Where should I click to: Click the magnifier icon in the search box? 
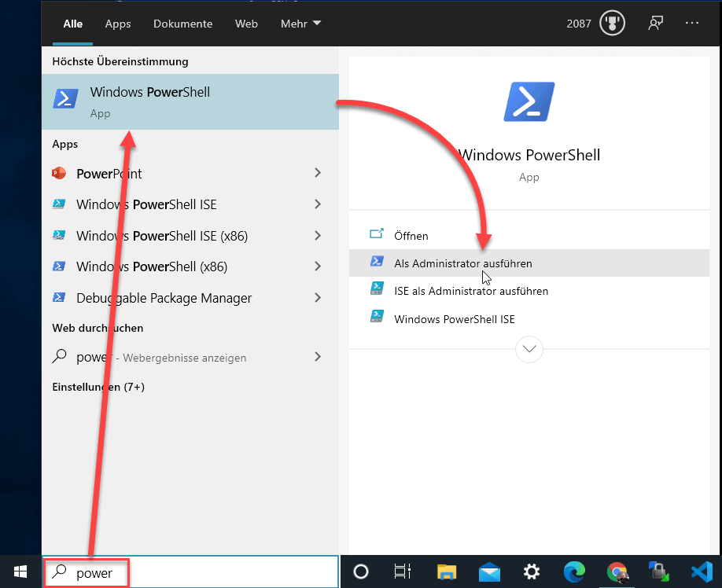[59, 572]
